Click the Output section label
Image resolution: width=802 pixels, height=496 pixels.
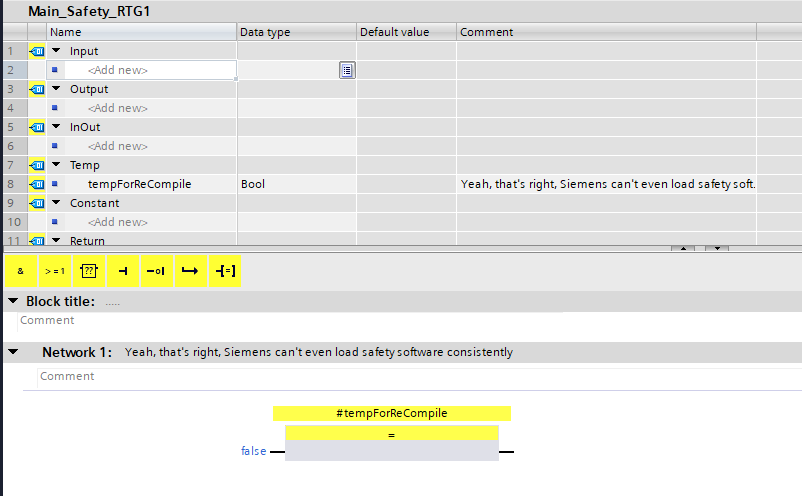pos(89,89)
